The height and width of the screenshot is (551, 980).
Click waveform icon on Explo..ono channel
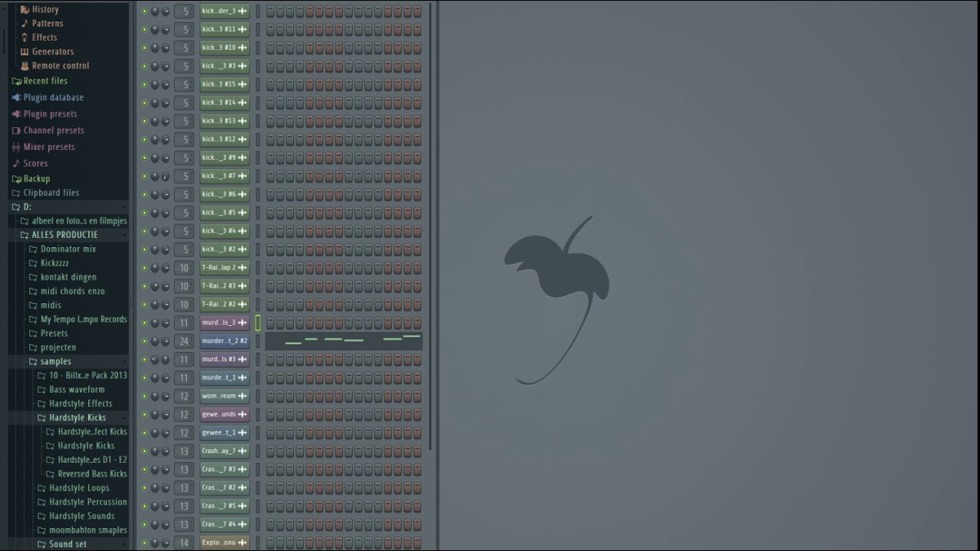(243, 543)
